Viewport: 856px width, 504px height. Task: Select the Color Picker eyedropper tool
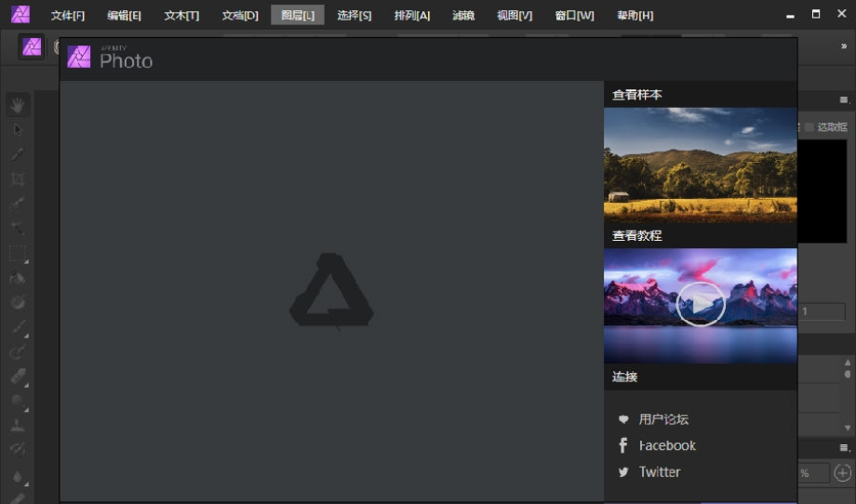pyautogui.click(x=18, y=154)
